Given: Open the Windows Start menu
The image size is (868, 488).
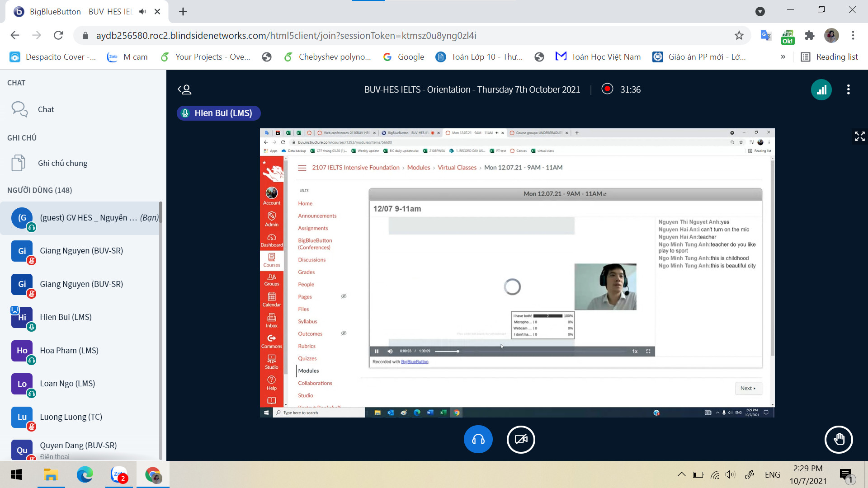Looking at the screenshot, I should tap(16, 475).
